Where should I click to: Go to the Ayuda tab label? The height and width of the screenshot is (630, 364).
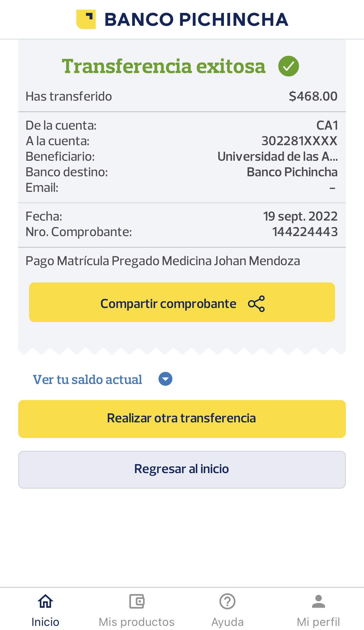point(227,622)
